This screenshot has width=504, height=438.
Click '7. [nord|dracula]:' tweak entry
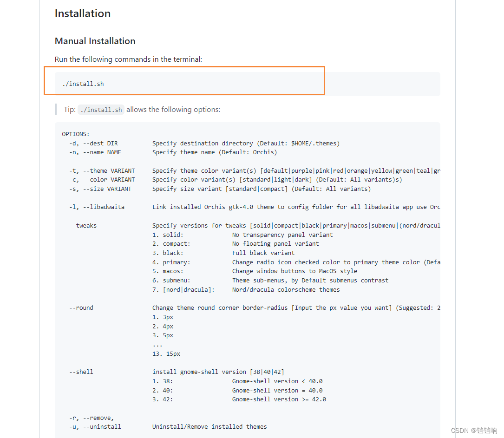[183, 290]
